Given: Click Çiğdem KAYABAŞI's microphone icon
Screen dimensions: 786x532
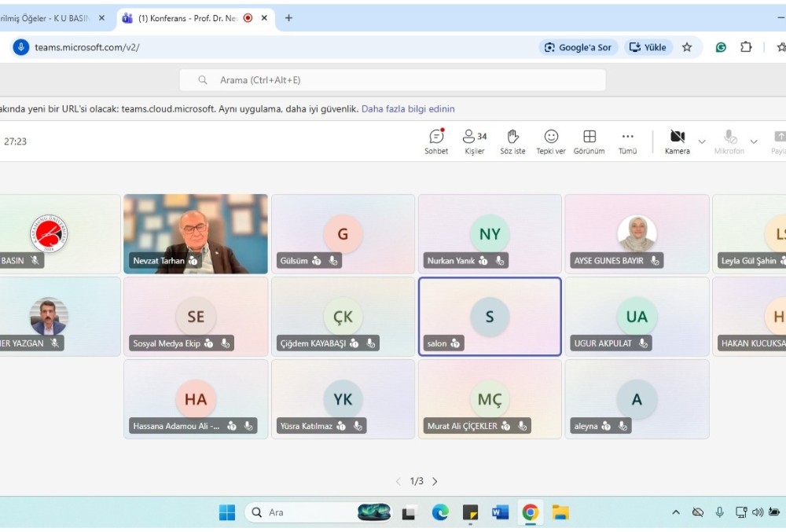Looking at the screenshot, I should [370, 343].
